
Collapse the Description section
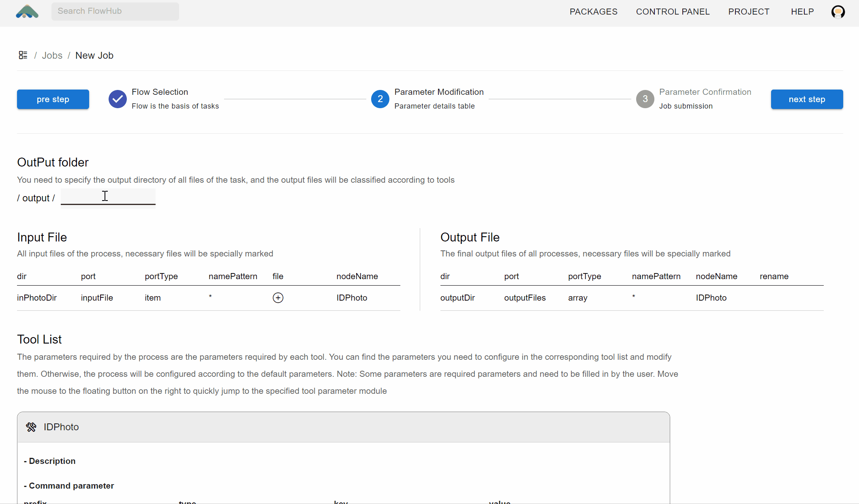(50, 461)
